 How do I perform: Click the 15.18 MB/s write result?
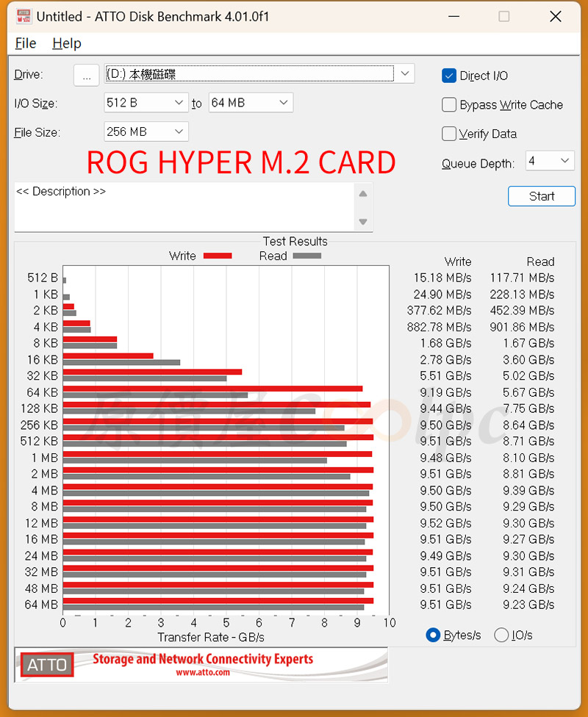(442, 278)
